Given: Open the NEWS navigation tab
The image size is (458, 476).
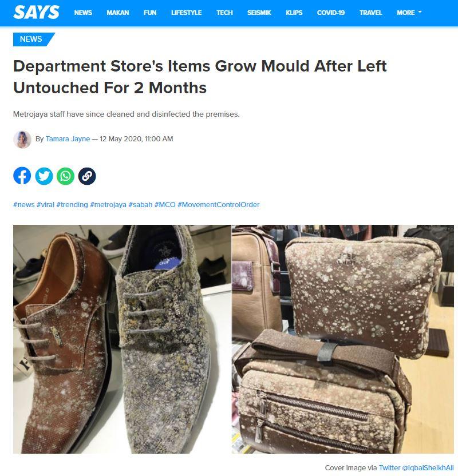Looking at the screenshot, I should pyautogui.click(x=83, y=13).
